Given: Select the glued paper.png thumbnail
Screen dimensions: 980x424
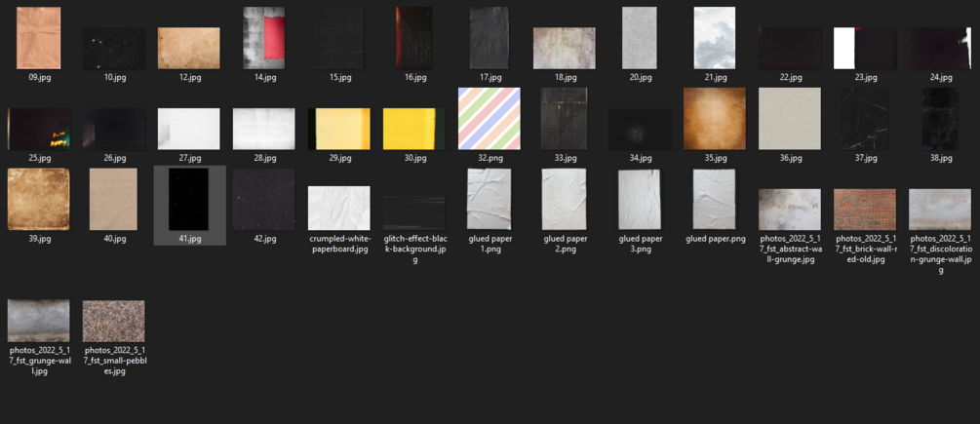Looking at the screenshot, I should pyautogui.click(x=715, y=199).
